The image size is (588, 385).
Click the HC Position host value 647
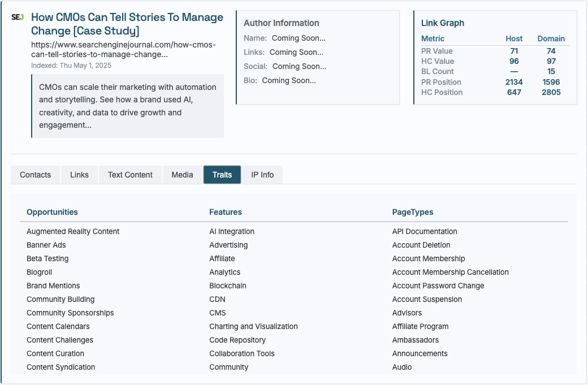point(514,92)
